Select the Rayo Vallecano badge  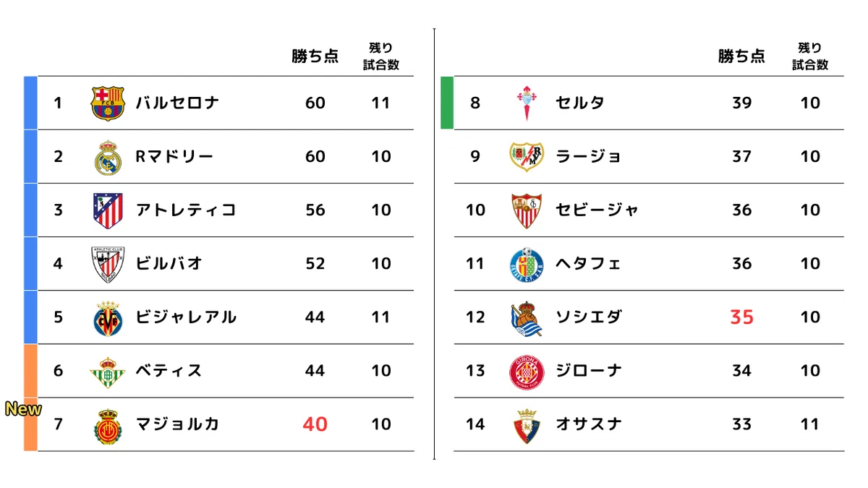point(526,157)
